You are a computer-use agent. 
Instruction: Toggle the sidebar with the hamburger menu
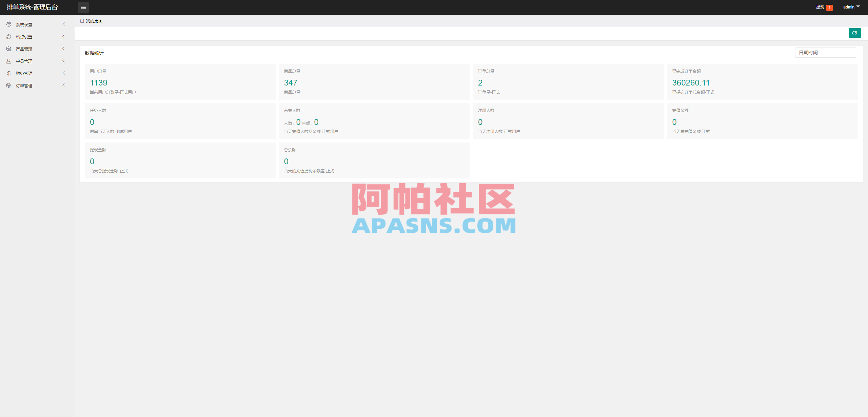83,7
